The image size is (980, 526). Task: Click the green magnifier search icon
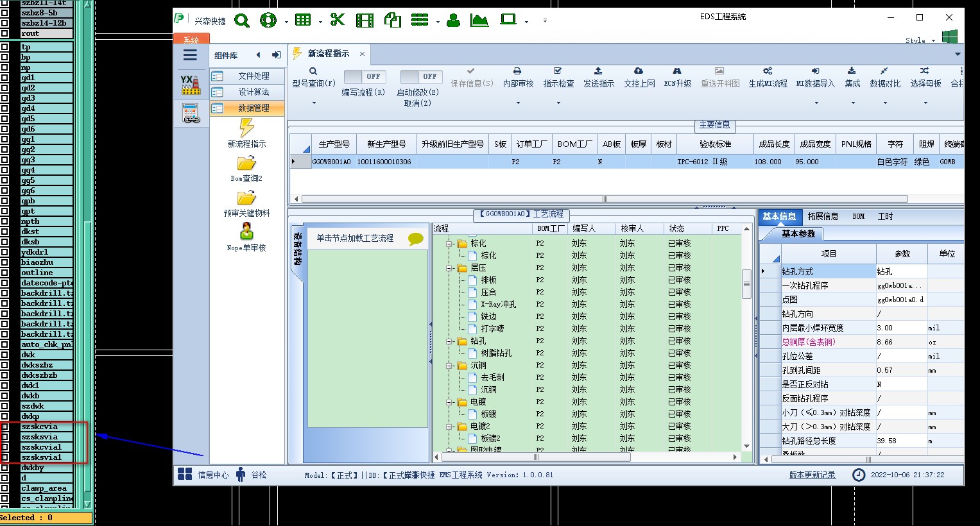coord(242,21)
